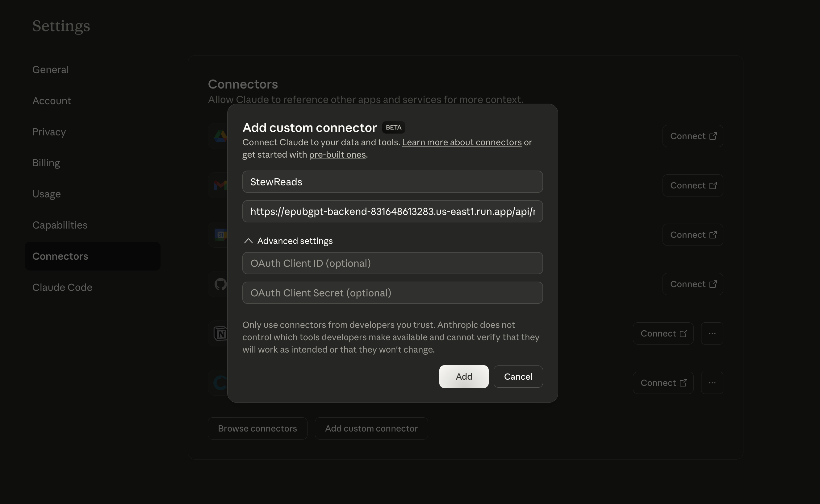Collapse the Advanced settings section
This screenshot has width=820, height=504.
click(288, 241)
